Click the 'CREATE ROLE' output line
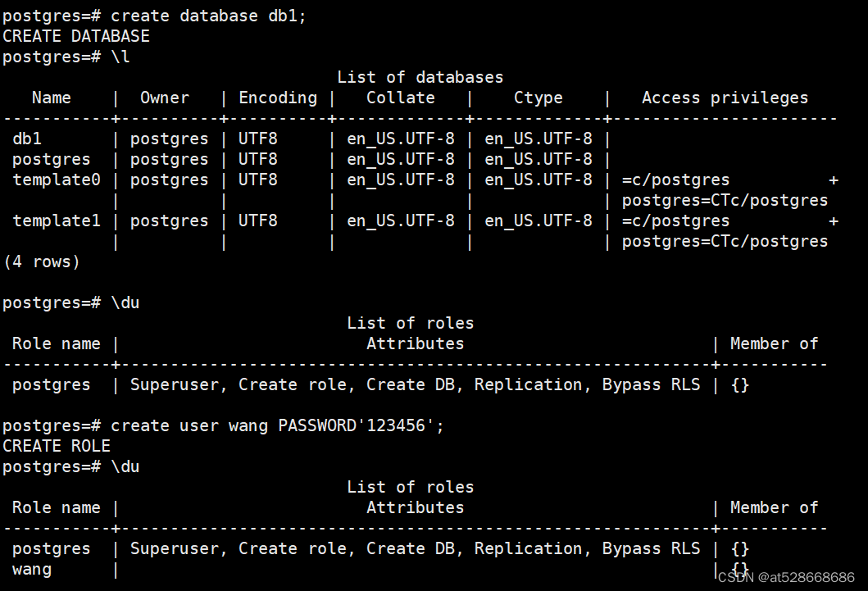Image resolution: width=868 pixels, height=591 pixels. pyautogui.click(x=57, y=446)
